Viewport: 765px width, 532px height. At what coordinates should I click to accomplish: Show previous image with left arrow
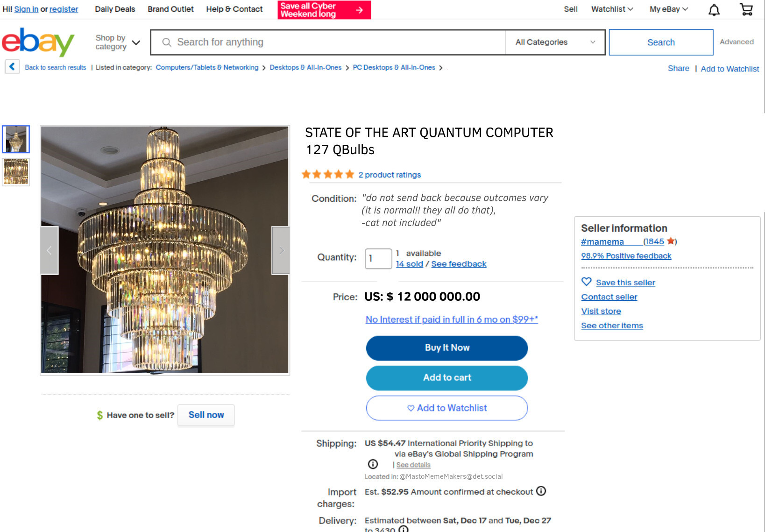pos(49,250)
